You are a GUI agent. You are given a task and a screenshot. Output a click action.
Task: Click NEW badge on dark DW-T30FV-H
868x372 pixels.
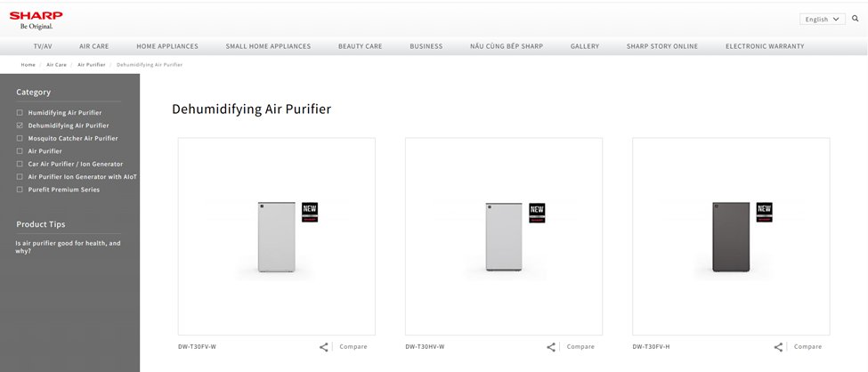[x=765, y=213]
